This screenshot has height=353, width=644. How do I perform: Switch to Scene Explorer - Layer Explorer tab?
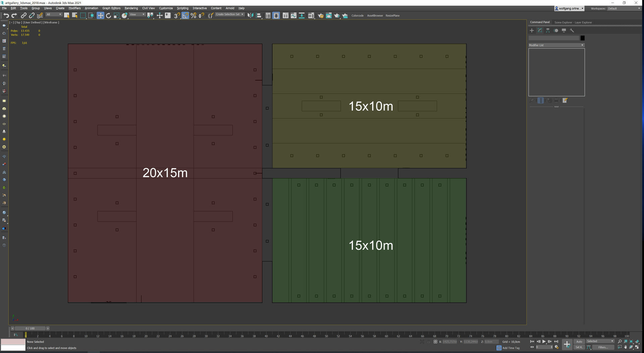pyautogui.click(x=573, y=22)
